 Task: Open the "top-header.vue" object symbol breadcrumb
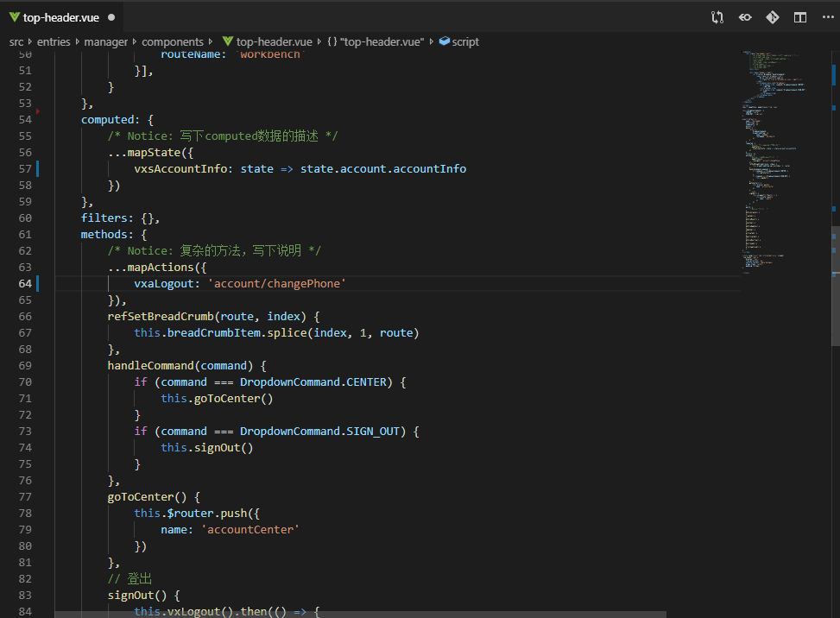click(x=376, y=41)
